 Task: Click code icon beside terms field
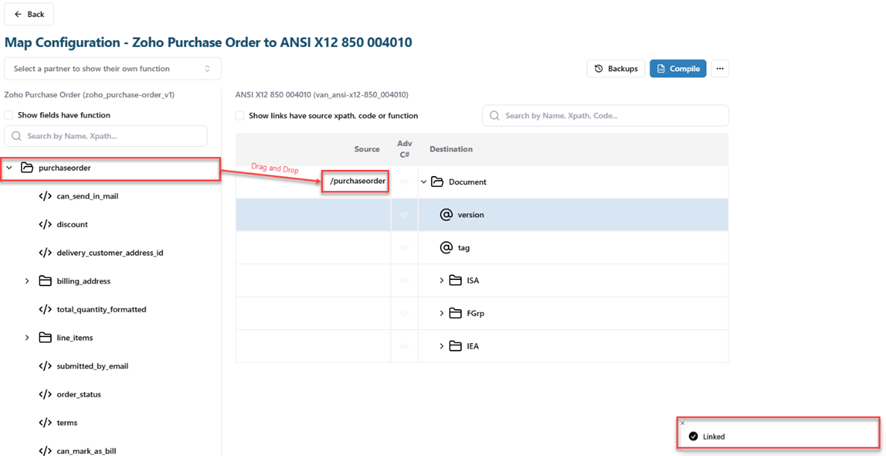tap(45, 423)
